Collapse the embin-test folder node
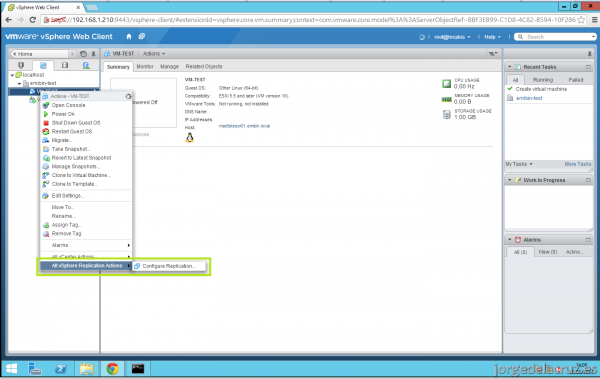 point(20,83)
